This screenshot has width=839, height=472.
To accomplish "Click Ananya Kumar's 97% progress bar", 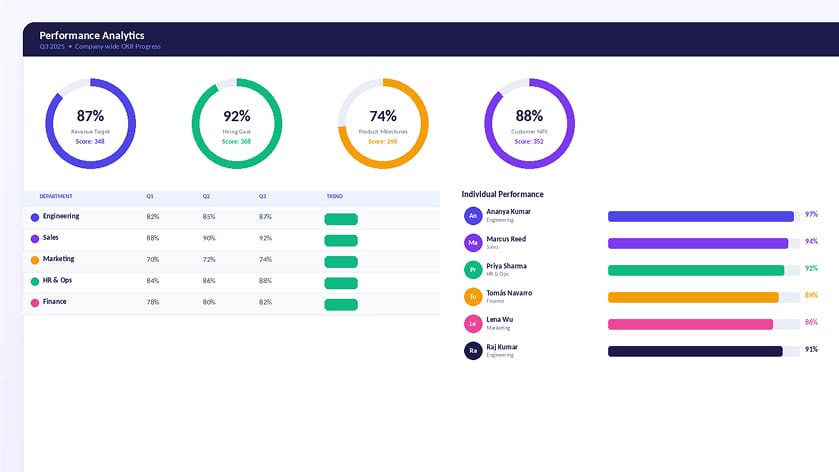I will (704, 216).
